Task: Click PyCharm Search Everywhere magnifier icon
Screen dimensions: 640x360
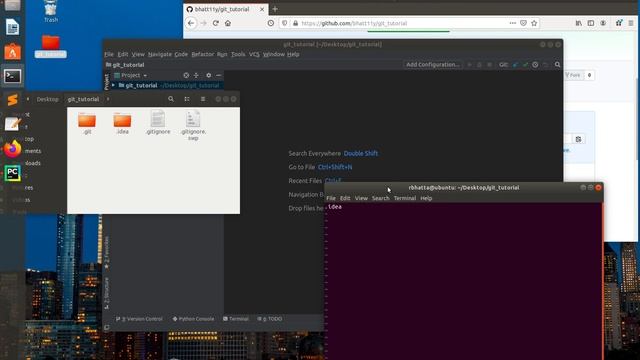Action: click(x=557, y=64)
